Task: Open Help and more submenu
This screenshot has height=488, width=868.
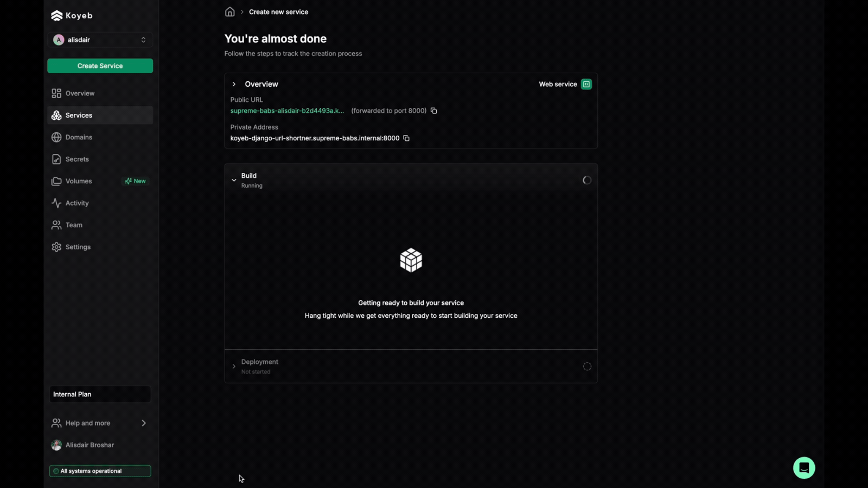Action: pos(100,423)
